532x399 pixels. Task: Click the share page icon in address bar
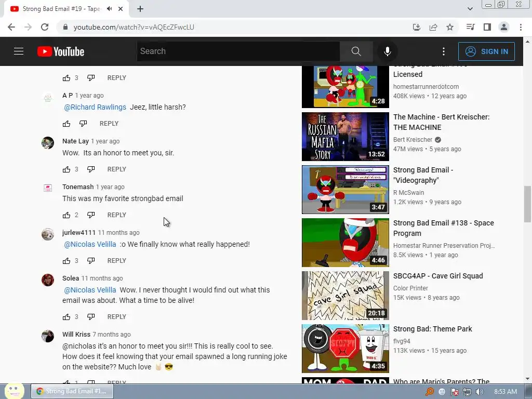[433, 27]
